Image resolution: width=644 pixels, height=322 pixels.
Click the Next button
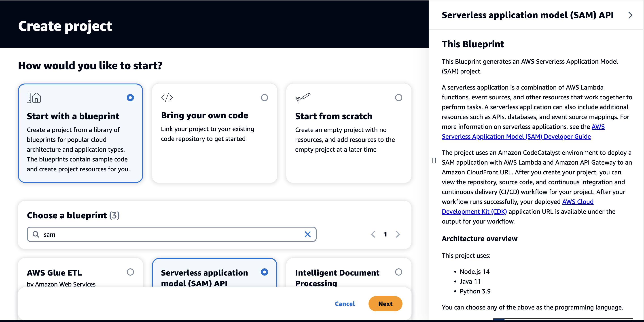[385, 304]
